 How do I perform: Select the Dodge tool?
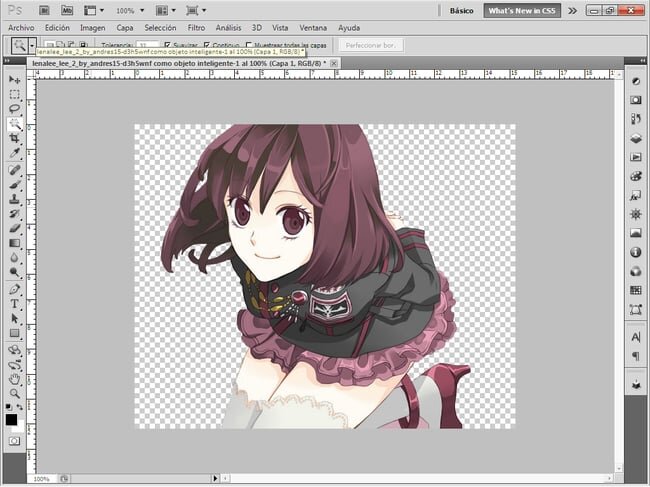click(x=15, y=272)
